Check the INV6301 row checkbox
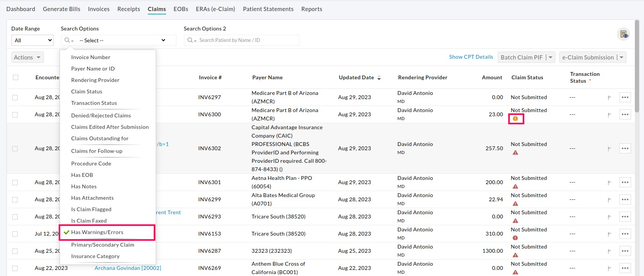 pos(15,183)
